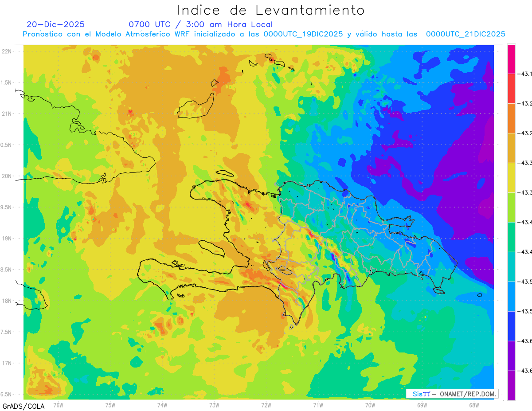Image resolution: width=532 pixels, height=411 pixels.
Task: Click the teal cyan colorbar swatch
Action: (511, 267)
